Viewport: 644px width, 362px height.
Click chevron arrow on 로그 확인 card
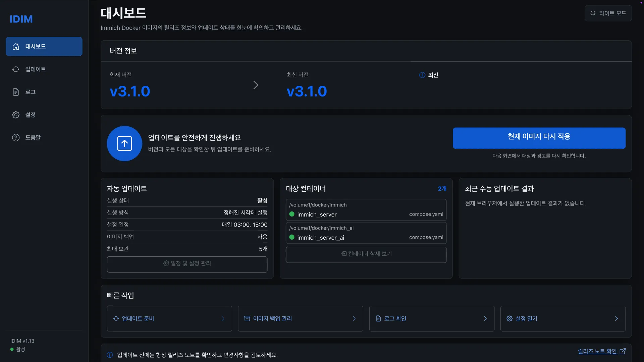click(x=485, y=318)
